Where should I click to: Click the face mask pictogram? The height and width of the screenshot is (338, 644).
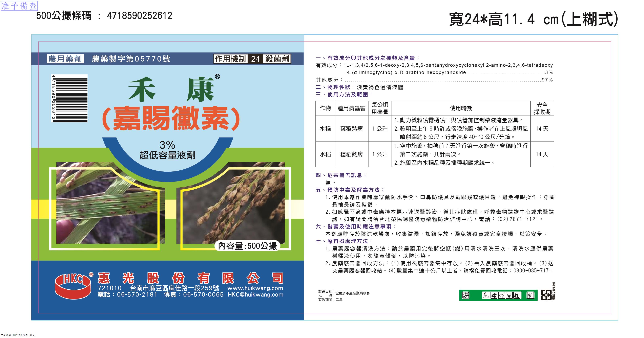coord(509,296)
